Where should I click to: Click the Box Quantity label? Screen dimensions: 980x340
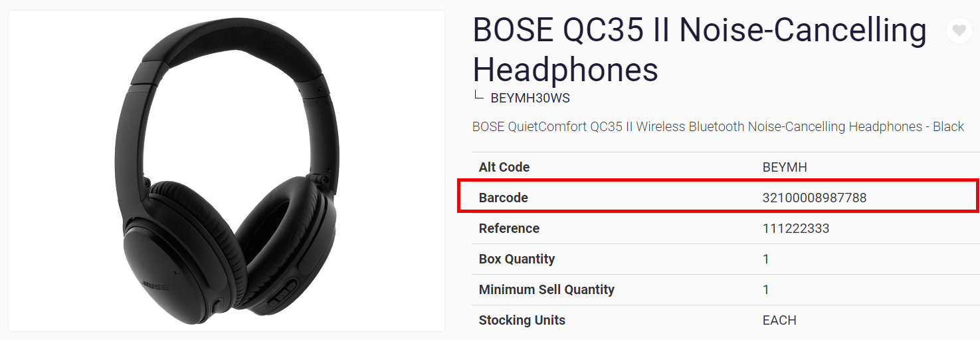516,259
